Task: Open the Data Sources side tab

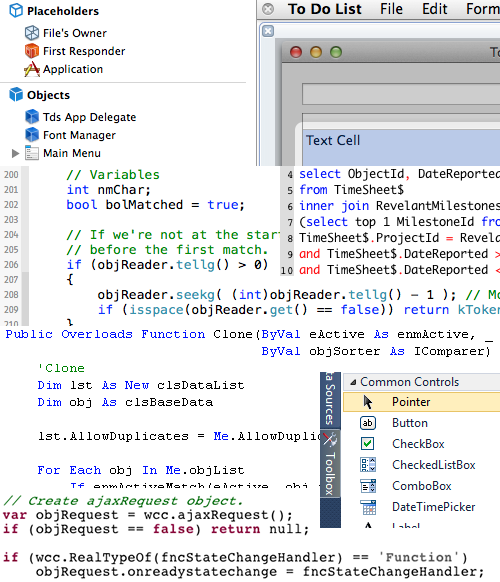Action: pyautogui.click(x=330, y=400)
